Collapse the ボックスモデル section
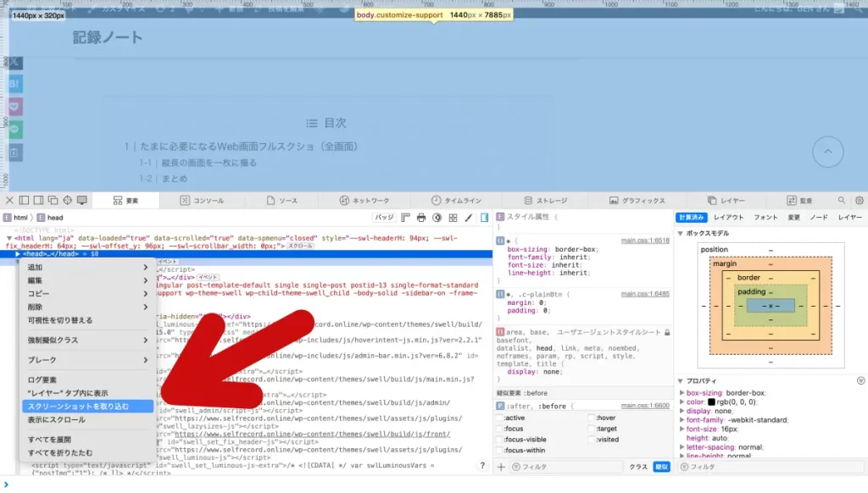This screenshot has height=493, width=868. tap(681, 233)
